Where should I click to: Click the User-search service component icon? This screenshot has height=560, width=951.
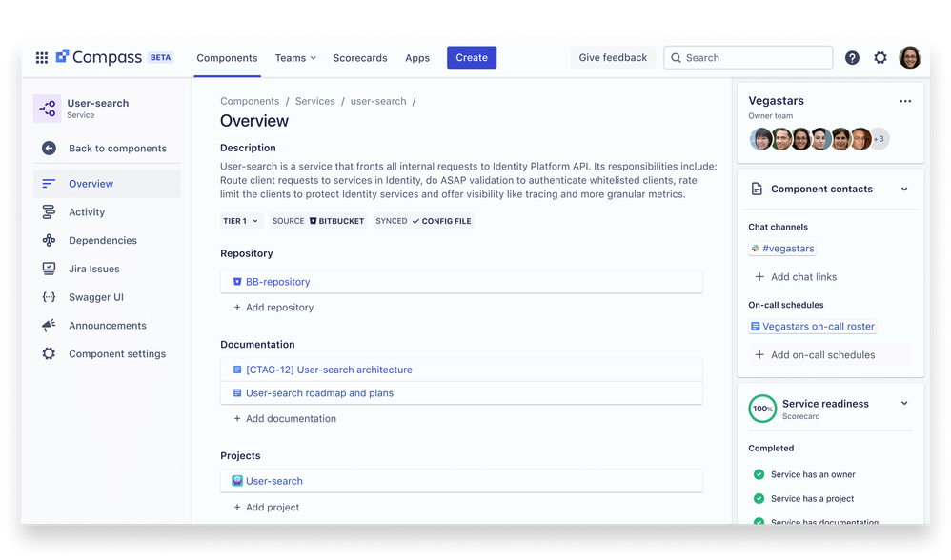click(48, 109)
